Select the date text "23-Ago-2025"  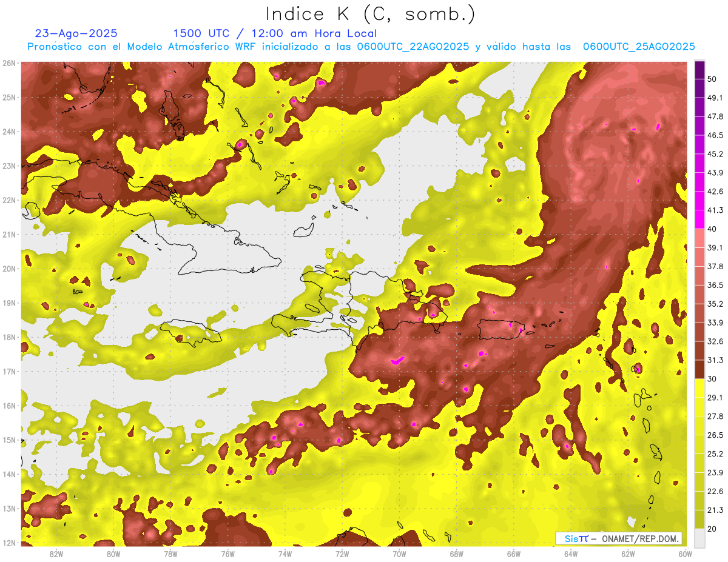coord(76,33)
